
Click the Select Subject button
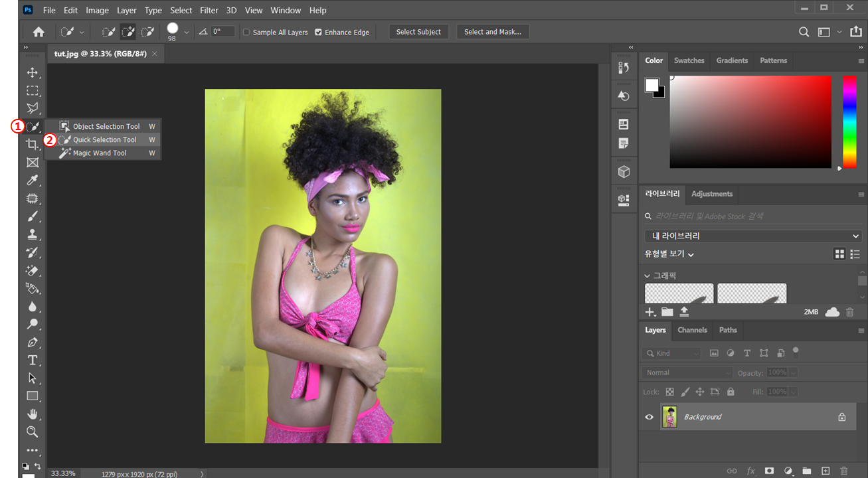[418, 32]
